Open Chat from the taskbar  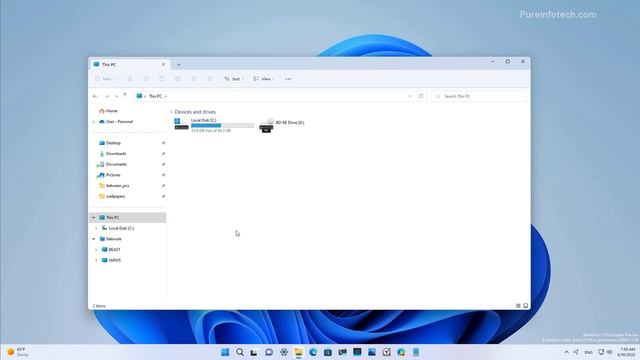pyautogui.click(x=269, y=352)
